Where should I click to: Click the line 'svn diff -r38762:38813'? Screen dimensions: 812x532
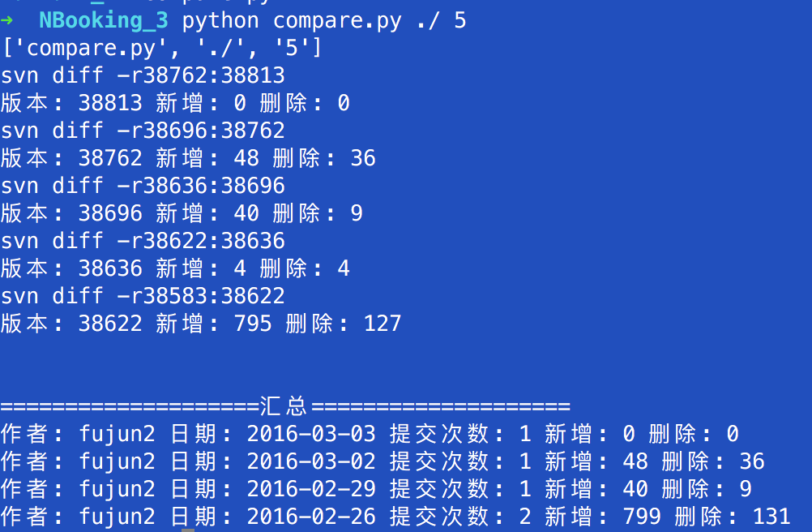click(143, 75)
